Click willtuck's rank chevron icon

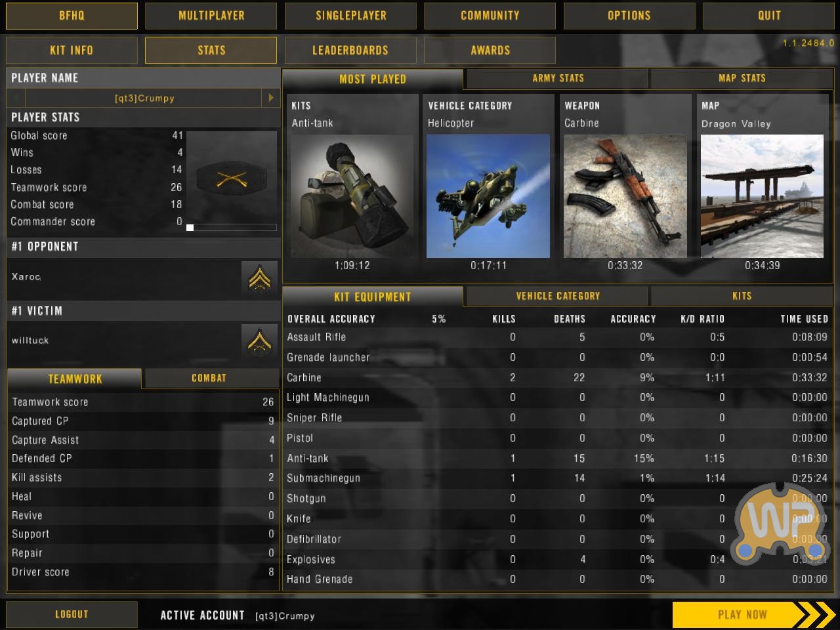click(259, 341)
